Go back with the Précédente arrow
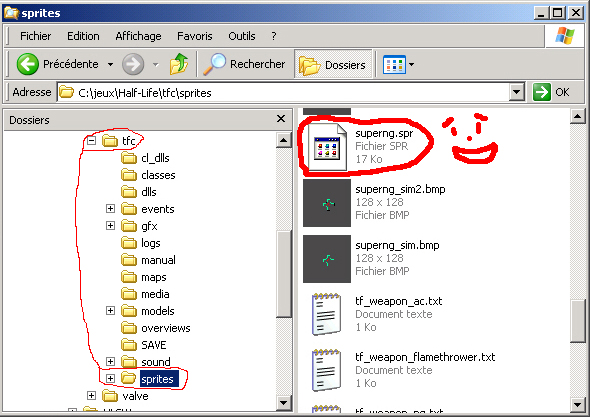Viewport: 590px width, 417px height. (27, 64)
